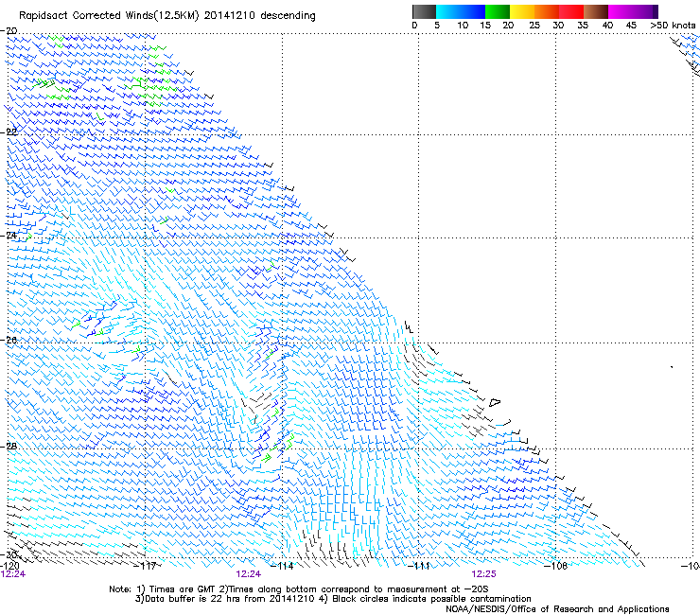Viewport: 700px width, 615px height.
Task: Click the orange 25-30 knots legend swatch
Action: [x=547, y=11]
